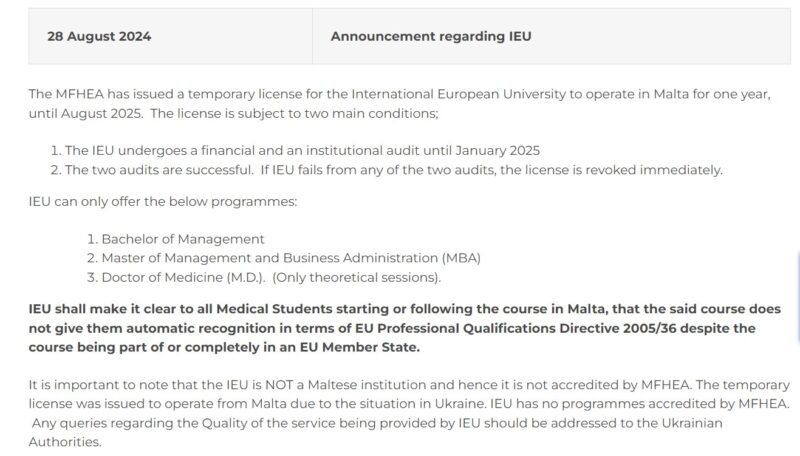The height and width of the screenshot is (456, 800).
Task: Click the Master of Management (MBA) list item
Action: pos(291,258)
